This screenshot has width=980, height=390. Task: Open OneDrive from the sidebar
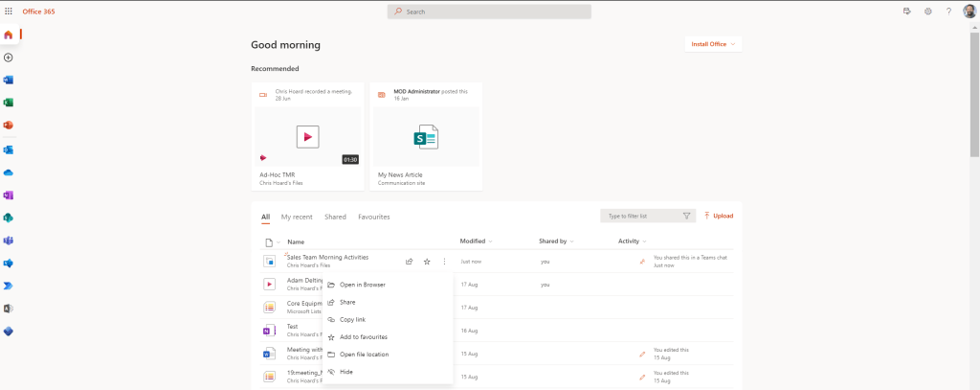click(x=9, y=172)
